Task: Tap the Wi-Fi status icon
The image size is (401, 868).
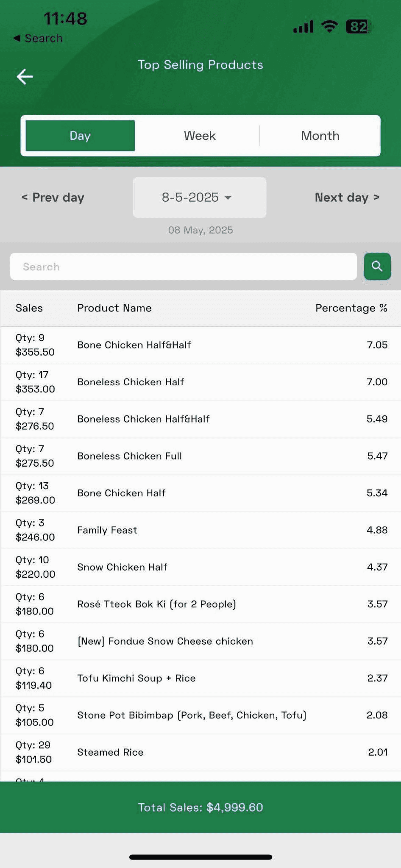Action: click(x=329, y=26)
